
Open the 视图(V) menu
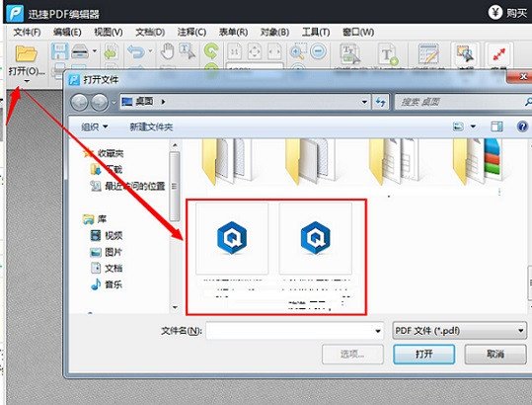tap(109, 33)
